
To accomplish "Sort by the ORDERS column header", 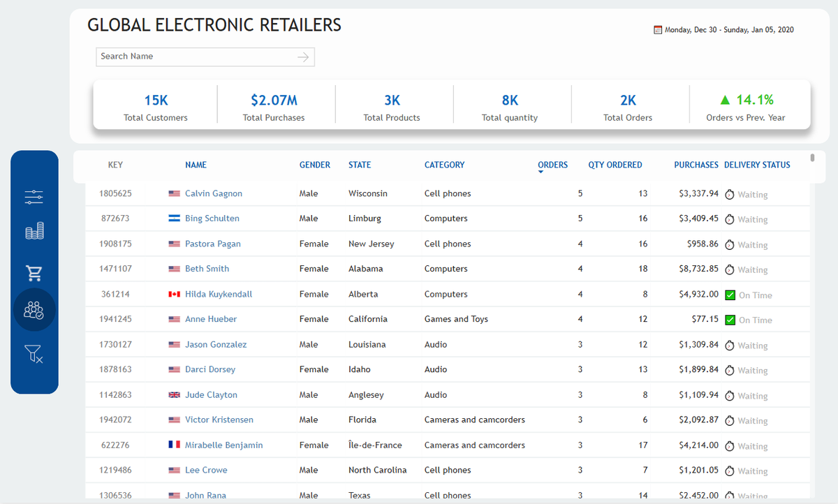I will [552, 165].
